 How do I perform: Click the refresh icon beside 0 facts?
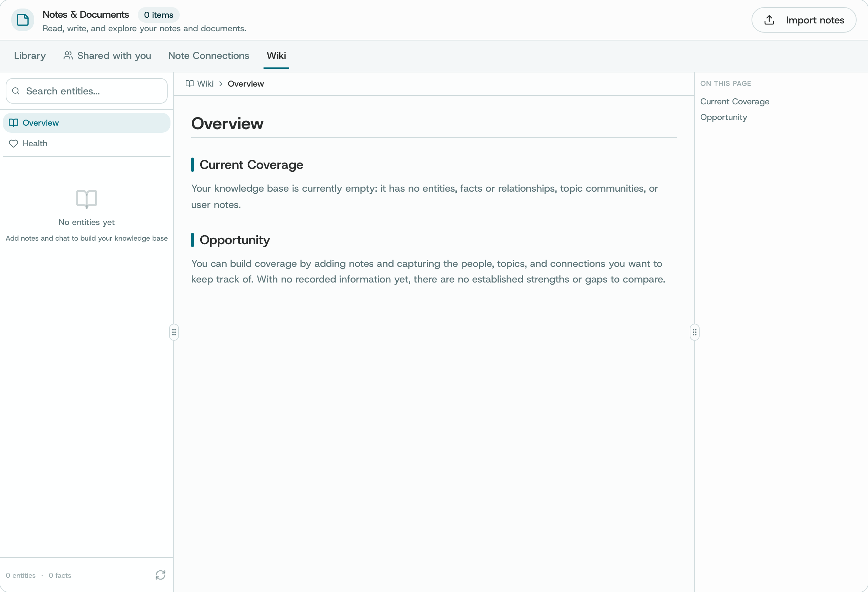(x=161, y=575)
